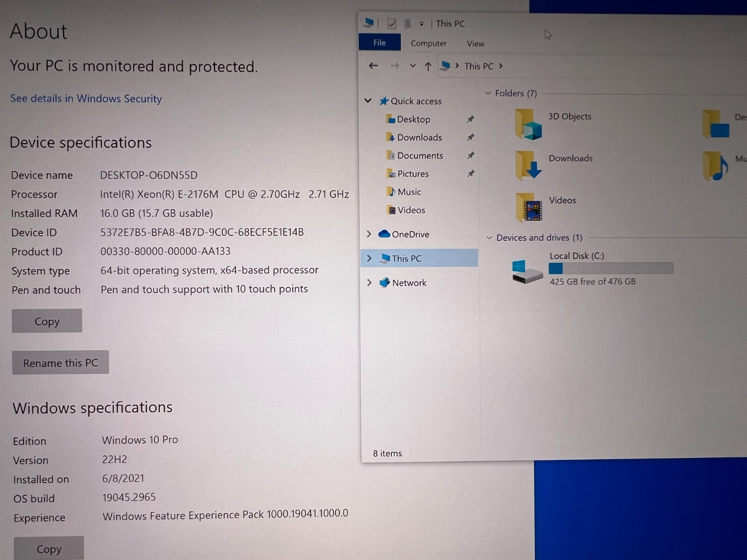
Task: Click Copy under Device specifications
Action: click(47, 321)
